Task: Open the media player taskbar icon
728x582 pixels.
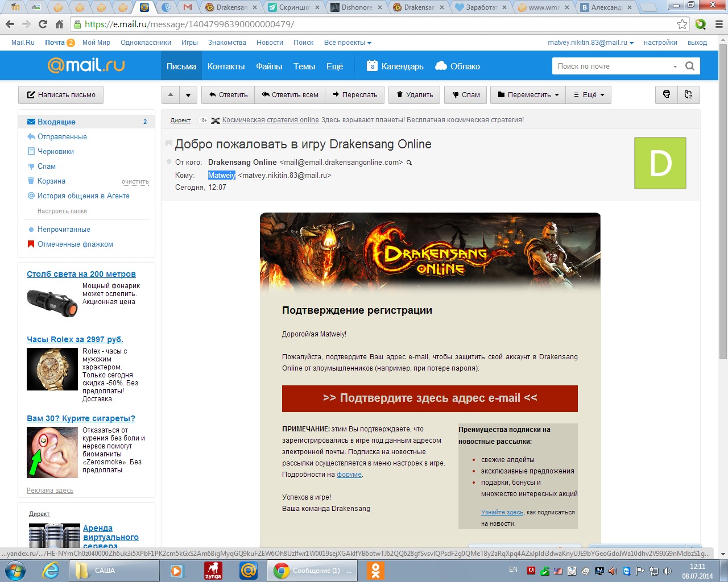Action: 177,571
